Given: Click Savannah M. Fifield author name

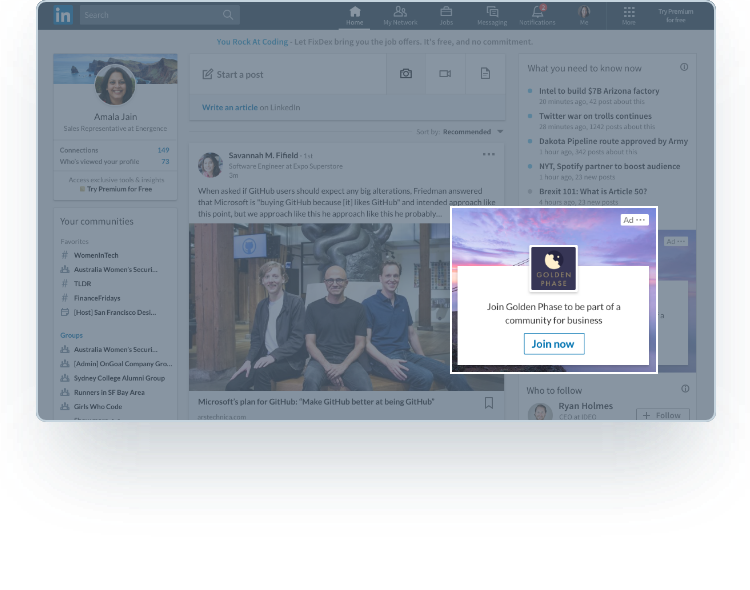Looking at the screenshot, I should (263, 155).
